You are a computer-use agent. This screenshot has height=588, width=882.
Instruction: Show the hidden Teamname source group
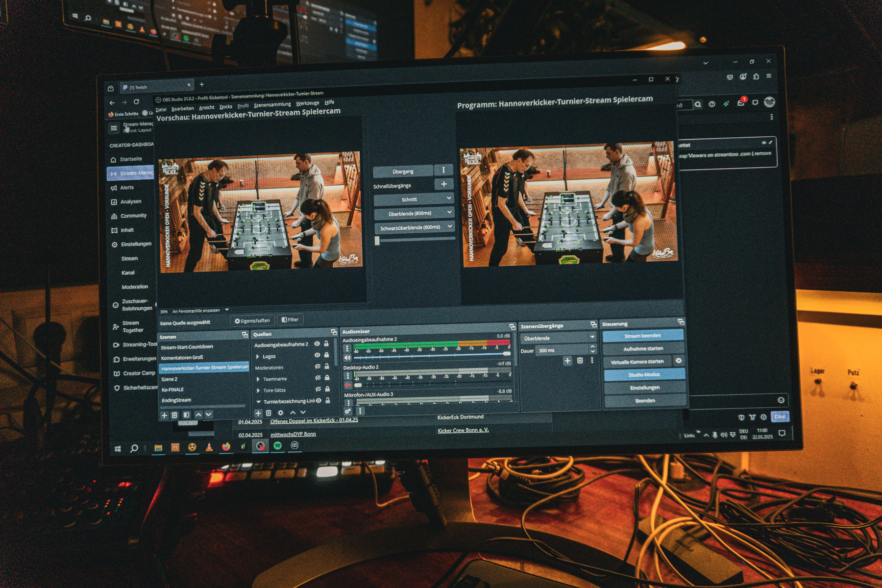(x=318, y=378)
